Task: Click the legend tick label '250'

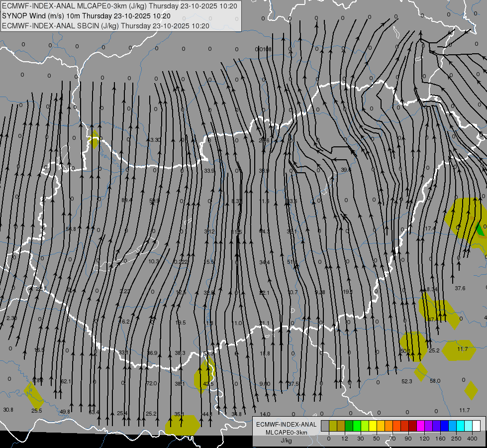Action: [x=456, y=439]
